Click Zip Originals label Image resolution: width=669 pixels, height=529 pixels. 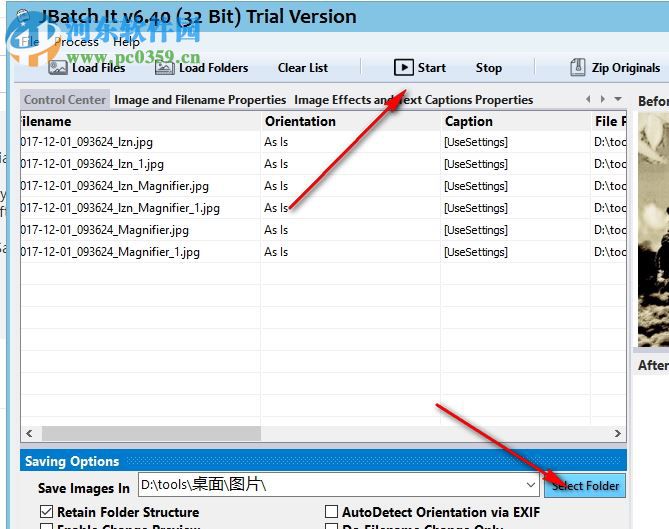(626, 68)
